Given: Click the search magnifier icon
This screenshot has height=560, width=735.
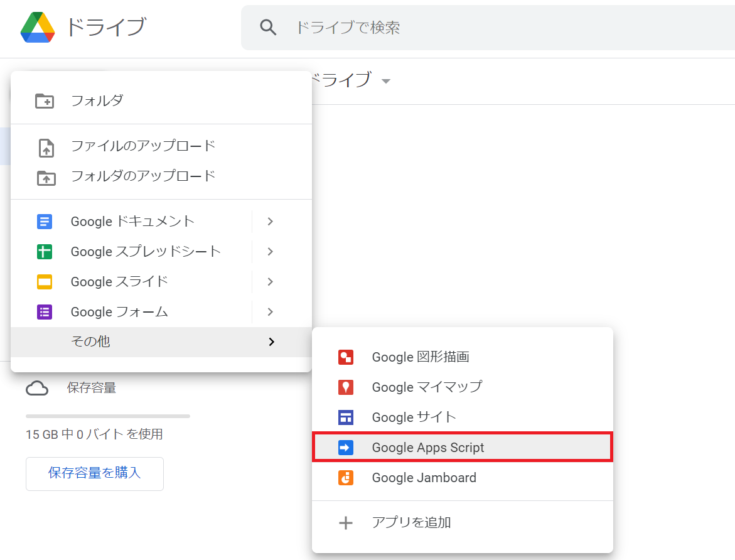Looking at the screenshot, I should click(268, 27).
